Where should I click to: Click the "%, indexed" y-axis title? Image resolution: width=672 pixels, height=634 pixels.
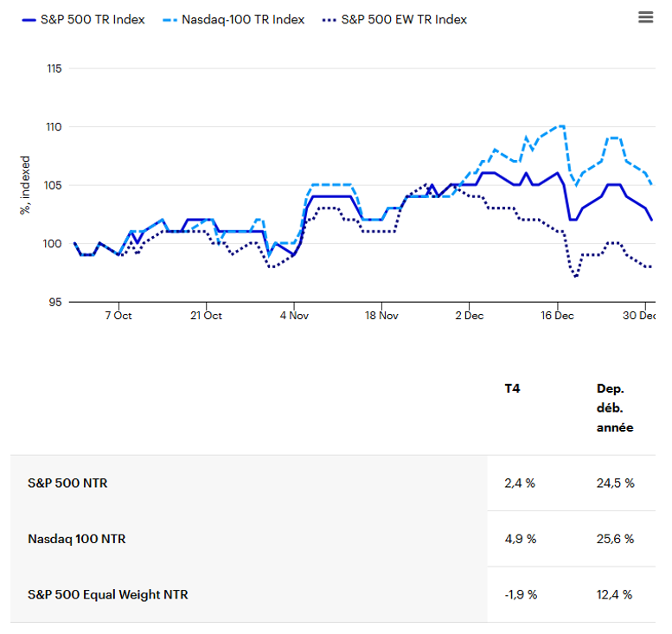point(25,185)
